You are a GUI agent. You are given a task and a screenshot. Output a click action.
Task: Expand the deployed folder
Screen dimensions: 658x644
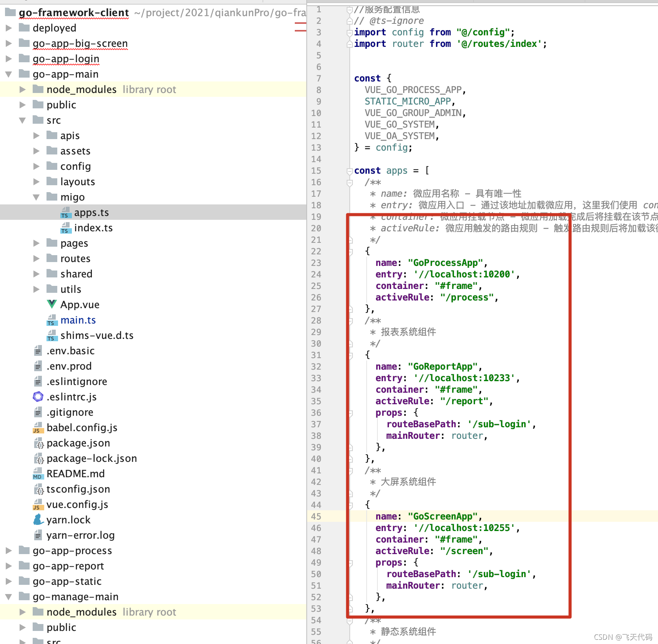click(8, 28)
